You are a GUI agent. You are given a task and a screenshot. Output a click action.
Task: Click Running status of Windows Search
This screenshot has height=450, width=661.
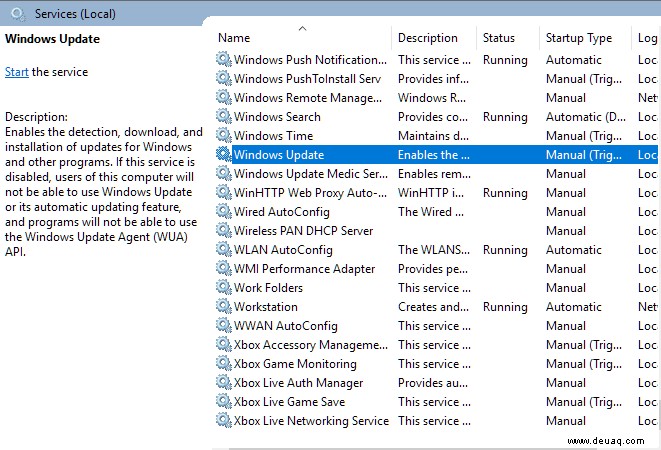(x=505, y=117)
